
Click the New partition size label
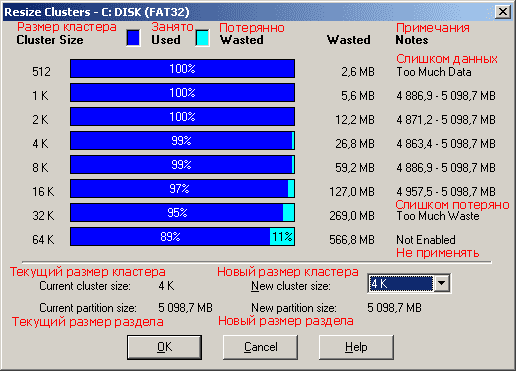294,308
